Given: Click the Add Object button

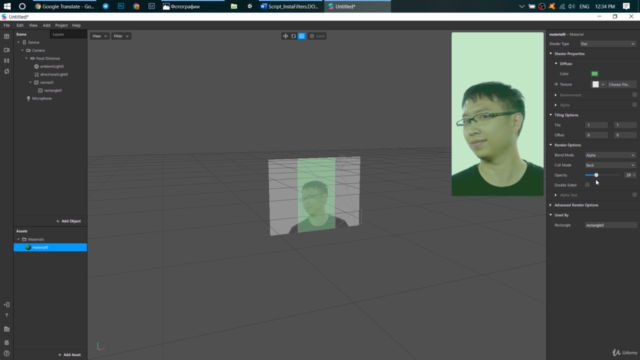Looking at the screenshot, I should pos(69,221).
